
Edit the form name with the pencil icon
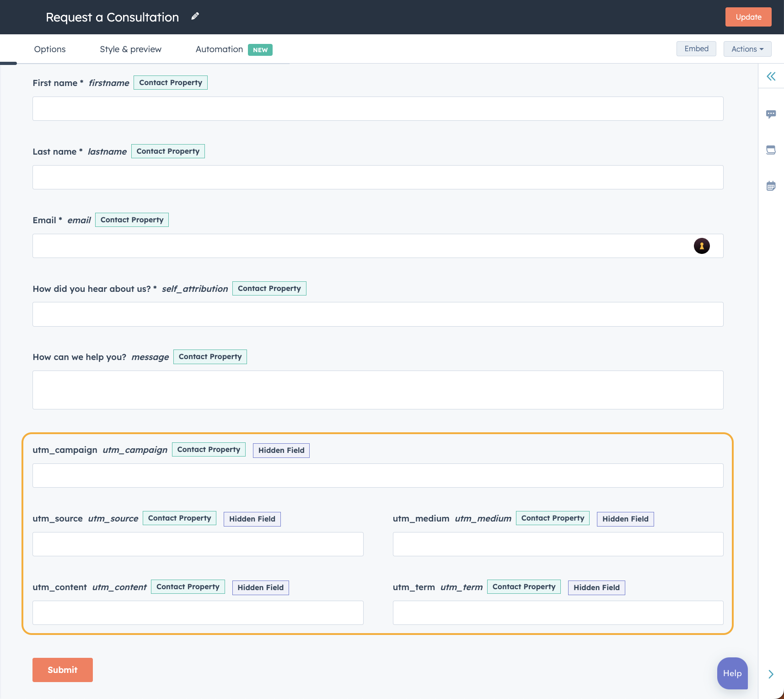point(195,16)
